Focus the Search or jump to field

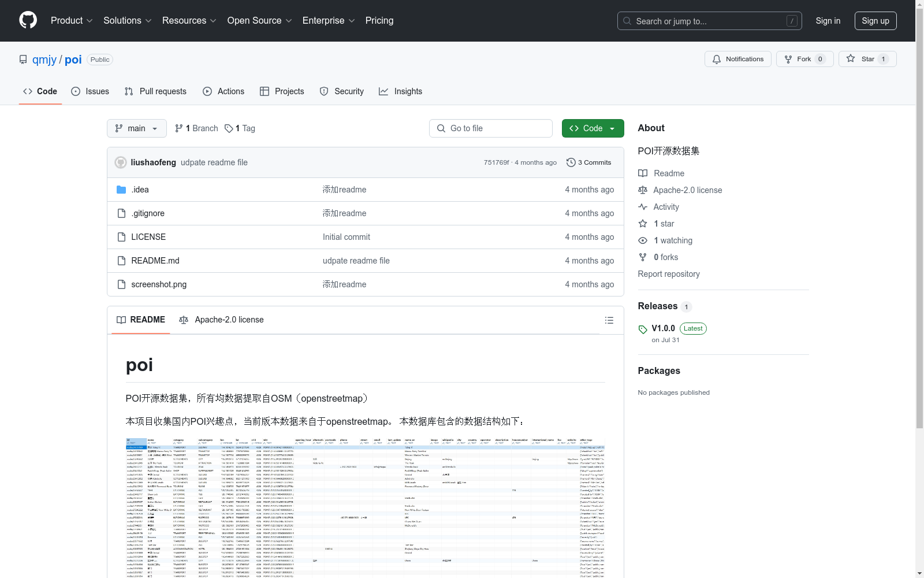coord(710,21)
